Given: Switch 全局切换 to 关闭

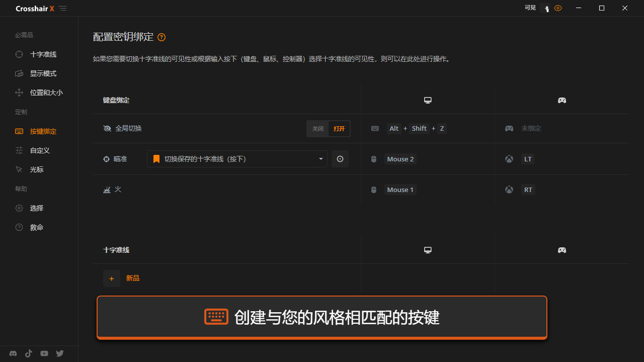Looking at the screenshot, I should (317, 128).
